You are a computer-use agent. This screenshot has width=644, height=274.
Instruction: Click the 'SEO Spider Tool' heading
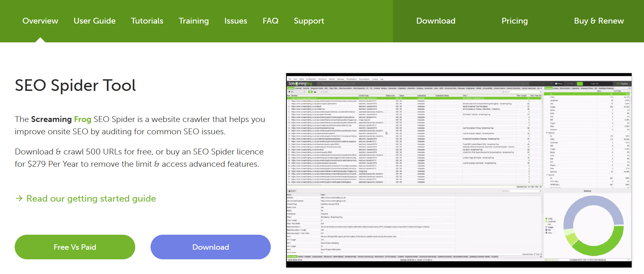[75, 85]
